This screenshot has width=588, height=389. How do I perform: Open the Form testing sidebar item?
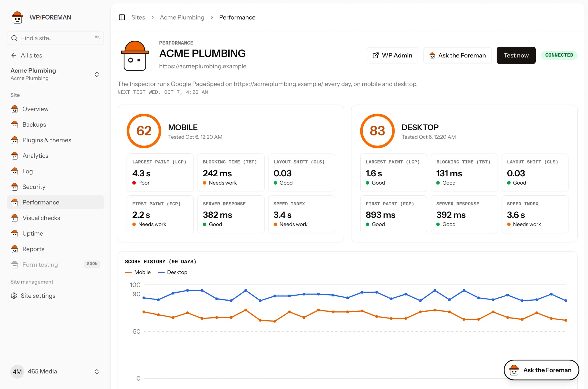point(55,265)
